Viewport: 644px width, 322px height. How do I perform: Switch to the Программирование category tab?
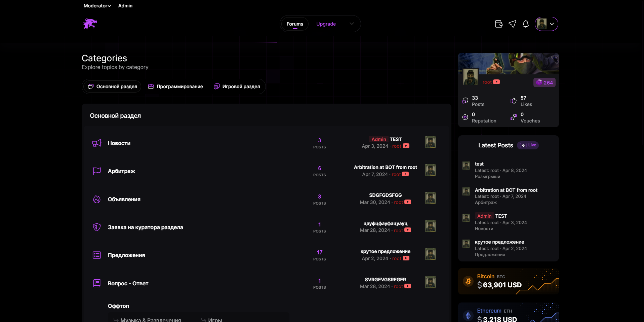[175, 86]
